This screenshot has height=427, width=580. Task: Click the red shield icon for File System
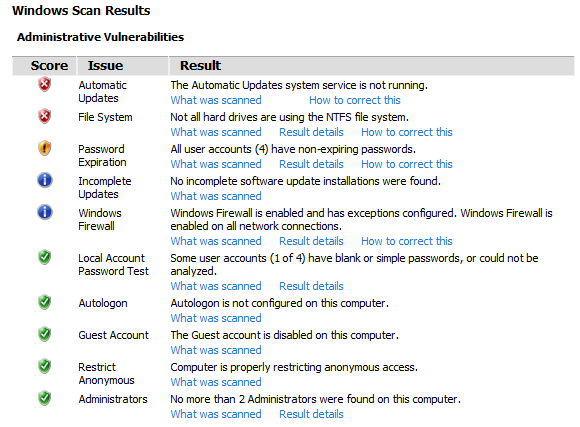44,117
